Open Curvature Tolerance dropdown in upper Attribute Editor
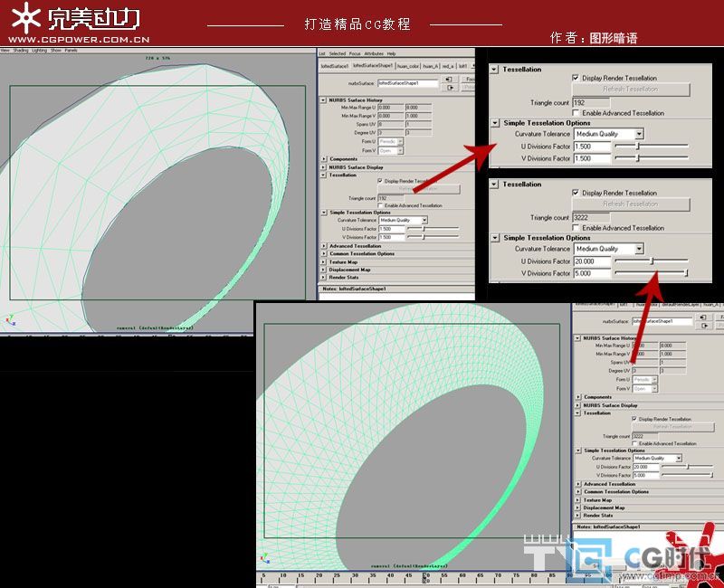The height and width of the screenshot is (588, 724). click(403, 220)
